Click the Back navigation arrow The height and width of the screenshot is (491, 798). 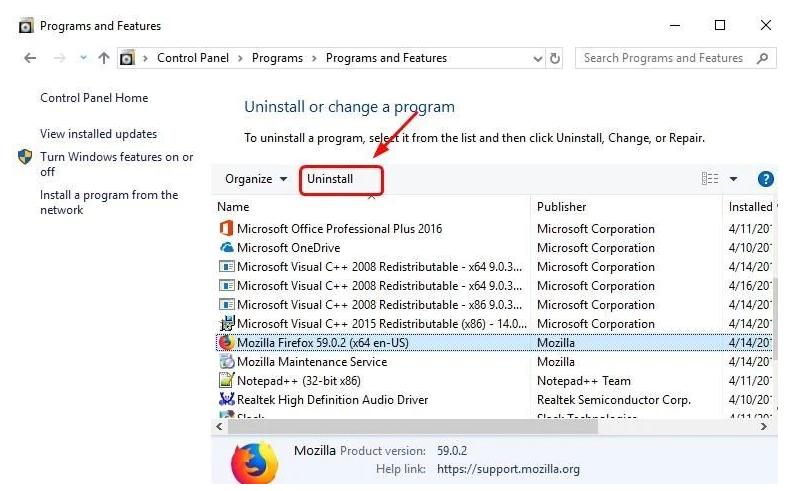30,58
